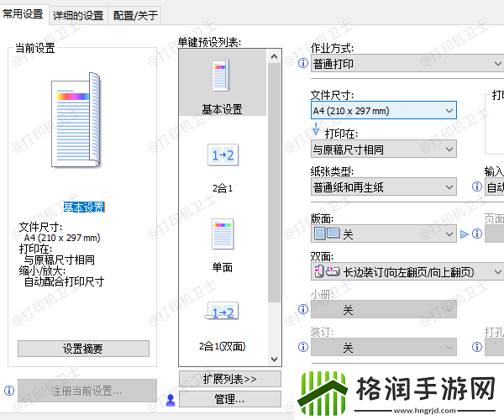Click the user icon beside 管理

[171, 400]
